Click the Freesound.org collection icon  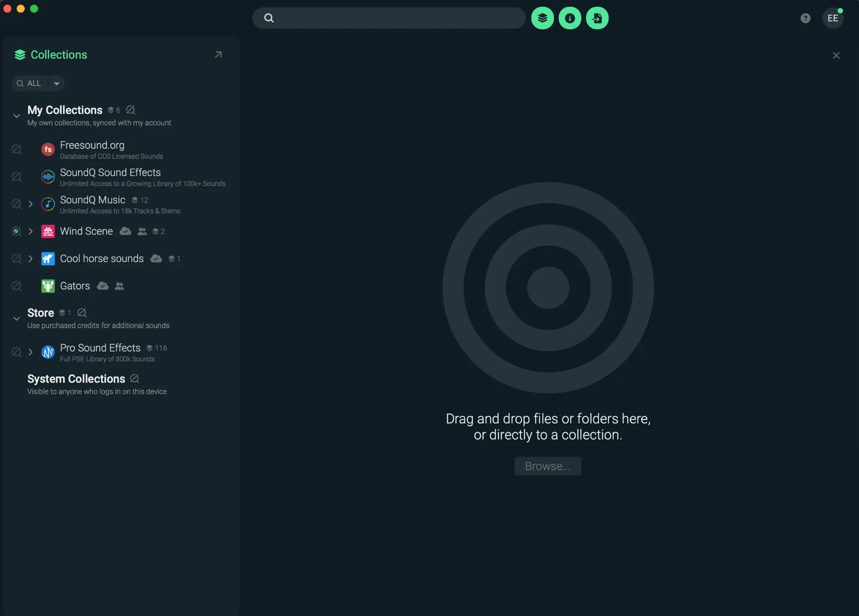coord(48,149)
